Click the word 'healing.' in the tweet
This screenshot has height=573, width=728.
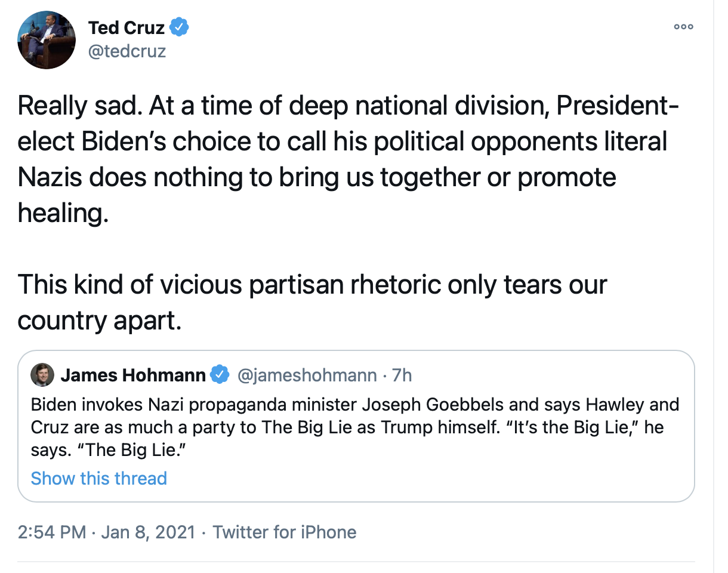click(x=63, y=214)
